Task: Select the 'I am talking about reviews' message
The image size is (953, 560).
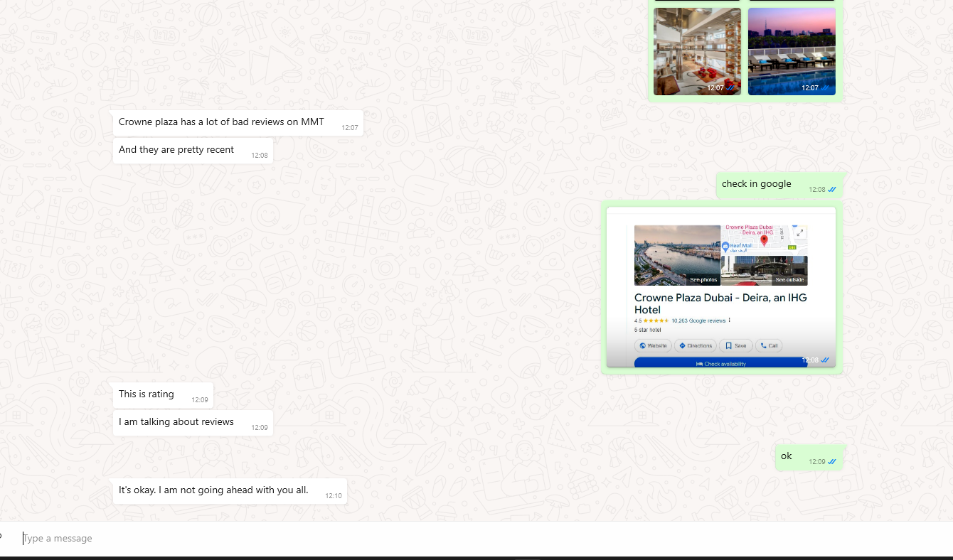Action: 193,423
